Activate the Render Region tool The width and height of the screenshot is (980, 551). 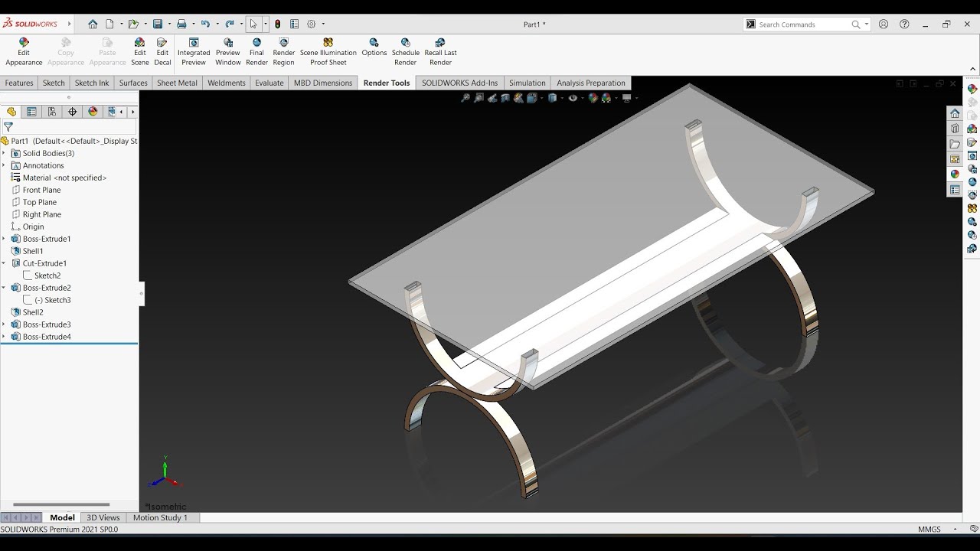tap(283, 52)
